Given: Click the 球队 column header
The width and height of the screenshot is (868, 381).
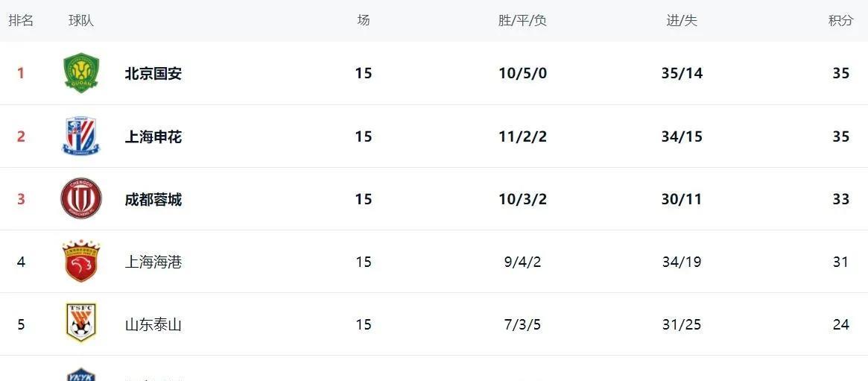Looking at the screenshot, I should click(x=80, y=20).
